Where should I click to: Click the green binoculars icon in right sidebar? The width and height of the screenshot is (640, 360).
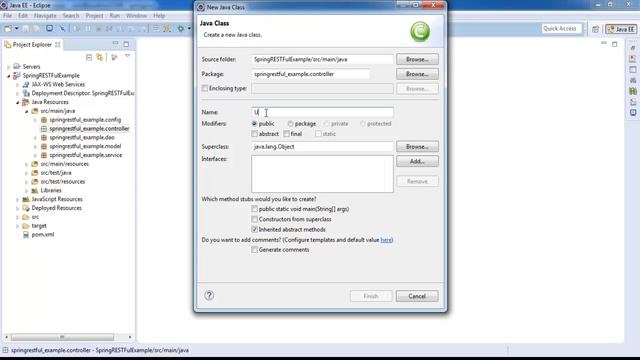[633, 91]
